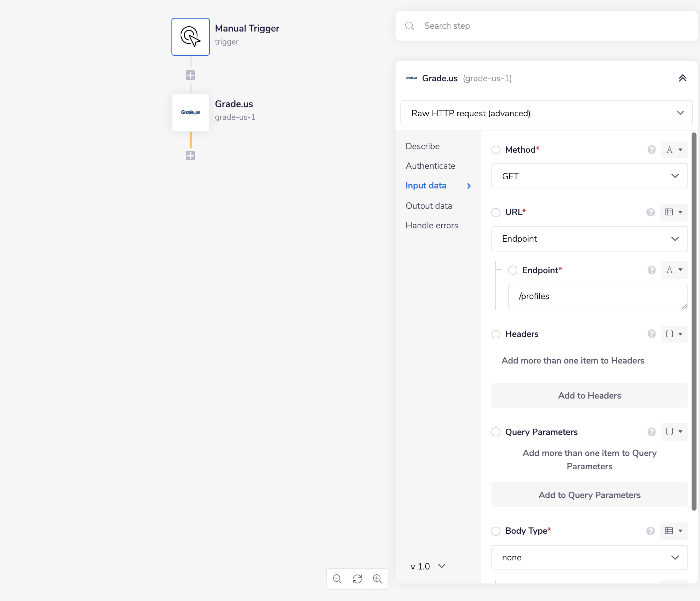Zoom out the workflow canvas
Image resolution: width=700 pixels, height=601 pixels.
(x=337, y=579)
